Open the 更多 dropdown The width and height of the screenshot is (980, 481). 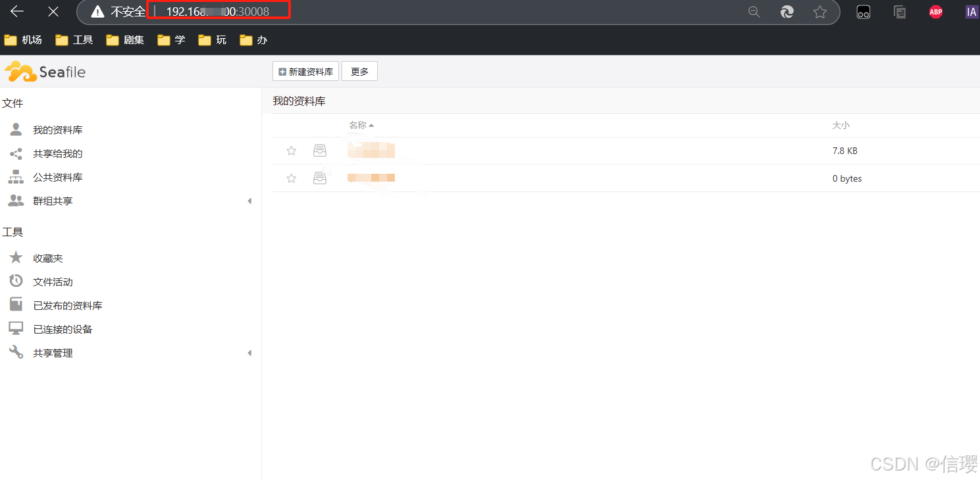click(x=359, y=71)
